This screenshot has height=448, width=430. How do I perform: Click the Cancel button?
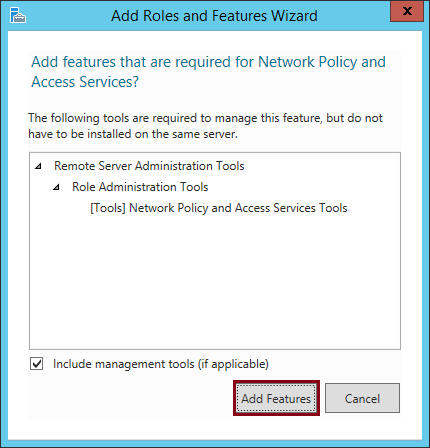click(362, 398)
